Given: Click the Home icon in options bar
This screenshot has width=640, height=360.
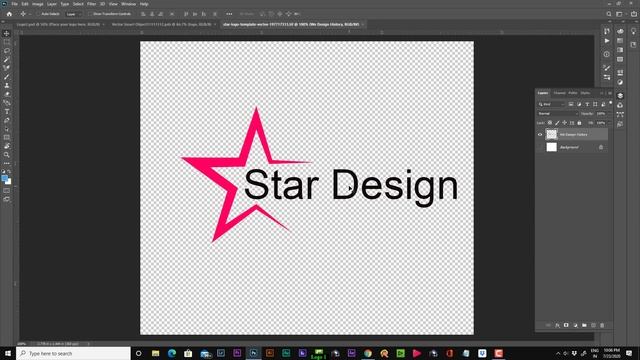Looking at the screenshot, I should 9,14.
